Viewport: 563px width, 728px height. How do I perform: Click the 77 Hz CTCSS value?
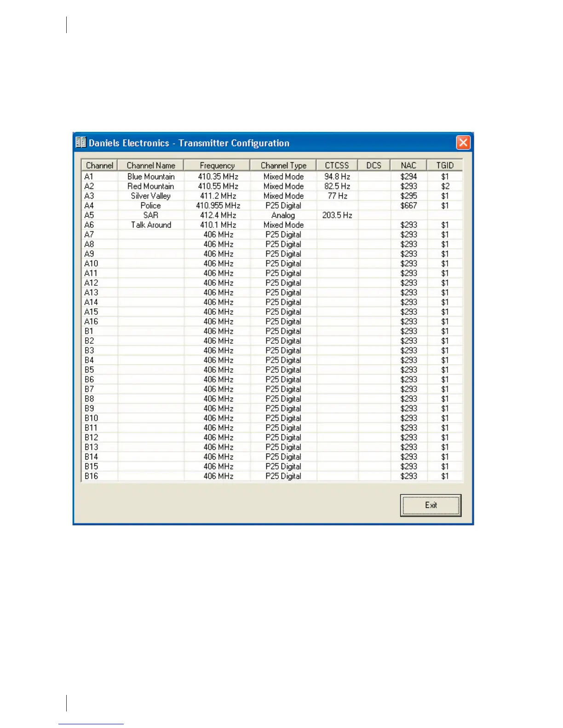(337, 196)
